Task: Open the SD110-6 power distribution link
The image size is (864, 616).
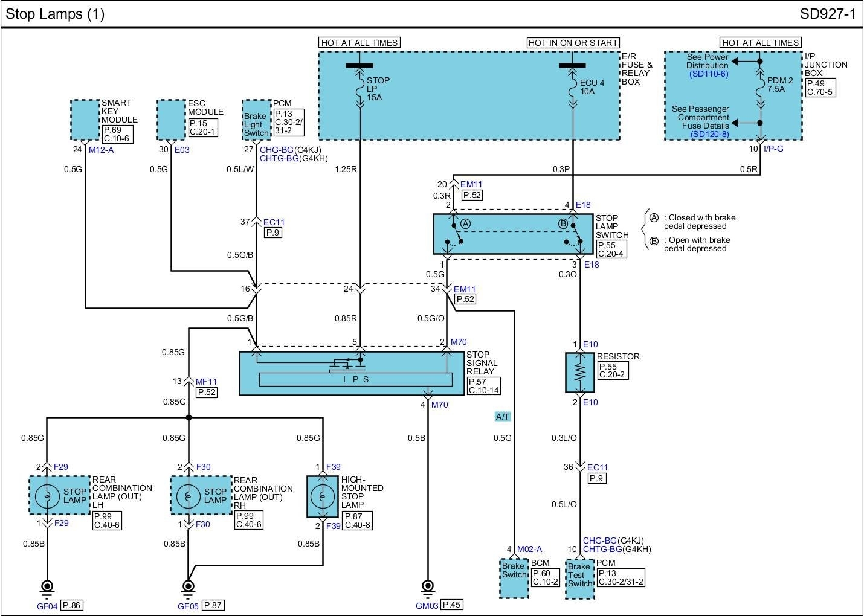Action: [x=709, y=74]
